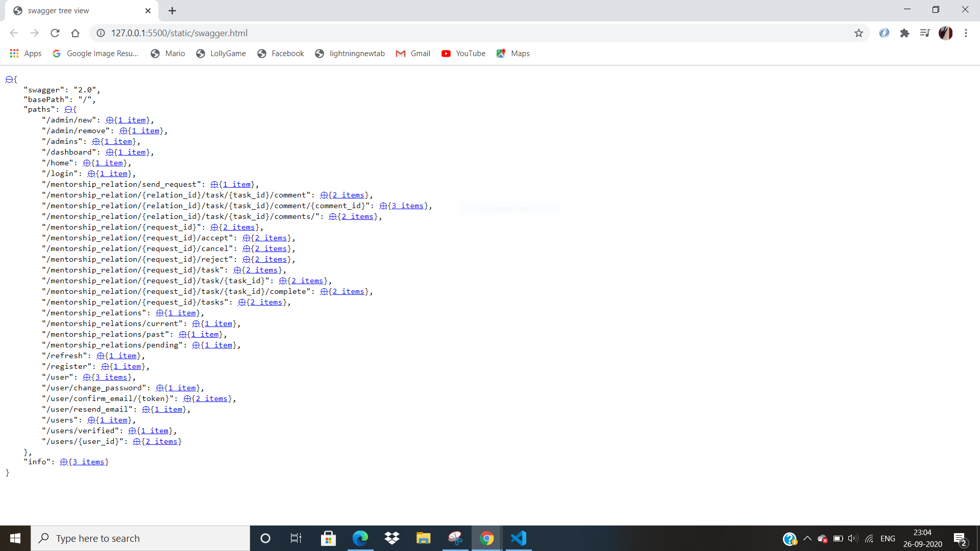The height and width of the screenshot is (551, 980).
Task: Switch to Visual Studio Code on taskbar
Action: click(x=518, y=538)
